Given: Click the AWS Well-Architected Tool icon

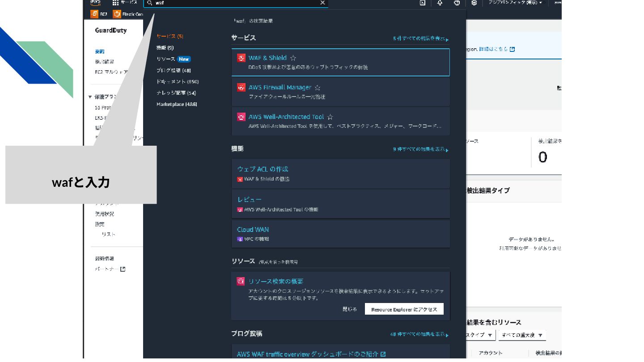Looking at the screenshot, I should point(241,117).
